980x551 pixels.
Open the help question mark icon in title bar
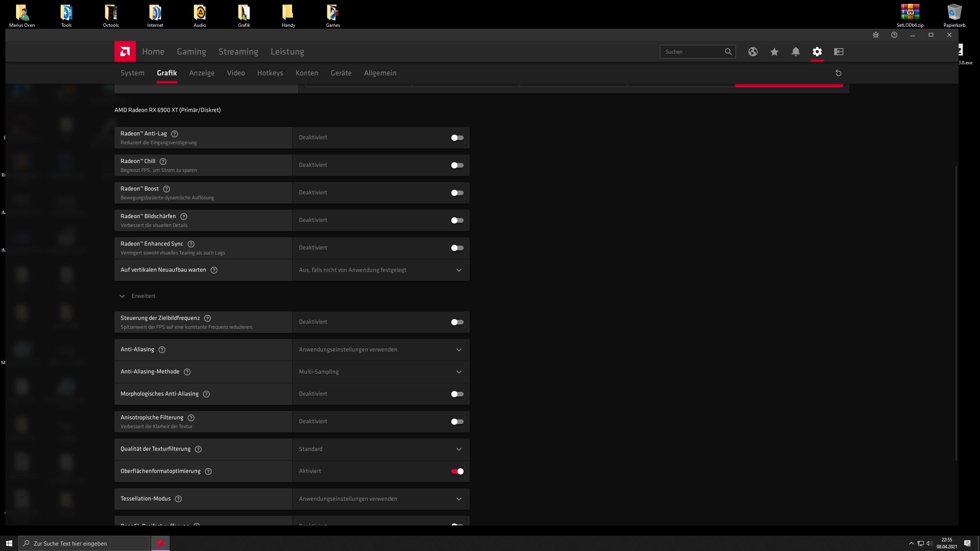[x=894, y=35]
